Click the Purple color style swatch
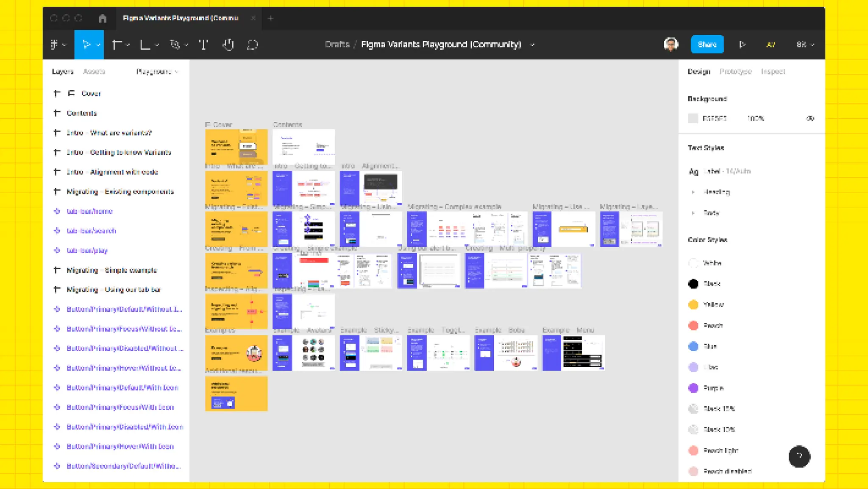Image resolution: width=868 pixels, height=489 pixels. tap(693, 388)
